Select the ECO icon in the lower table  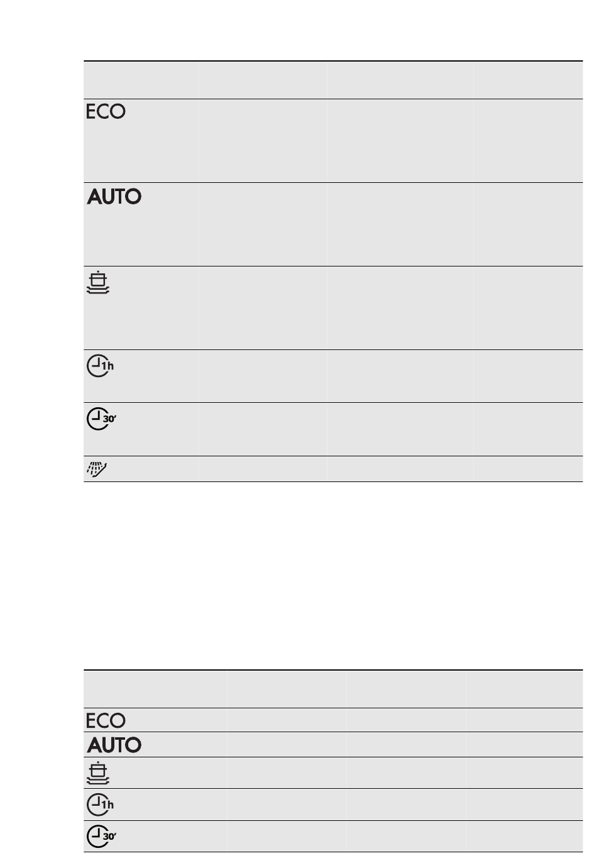[x=106, y=720]
